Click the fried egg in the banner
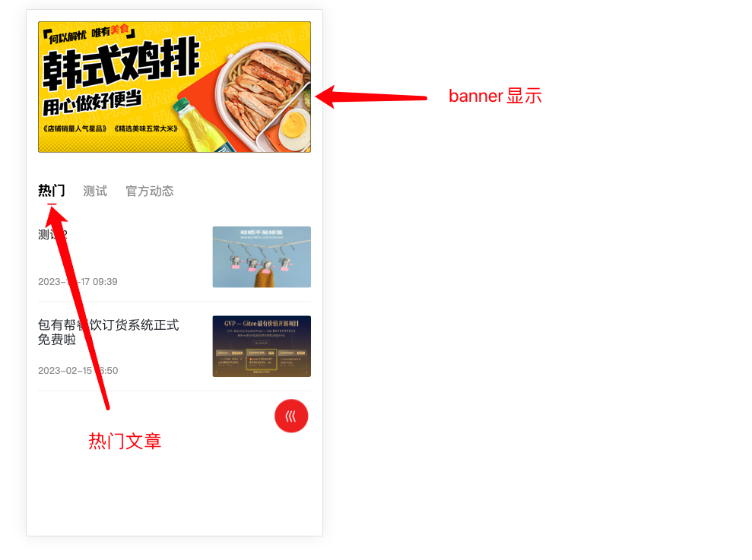 pyautogui.click(x=294, y=128)
